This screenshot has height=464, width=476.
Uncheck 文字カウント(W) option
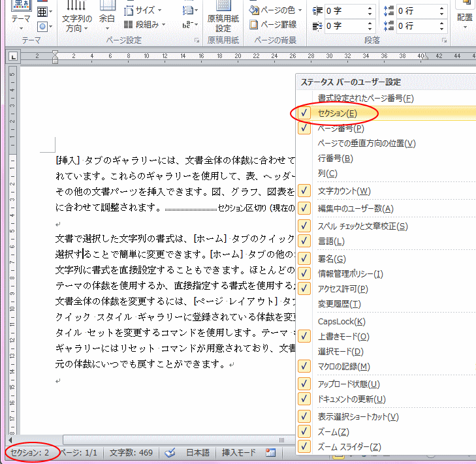(386, 191)
